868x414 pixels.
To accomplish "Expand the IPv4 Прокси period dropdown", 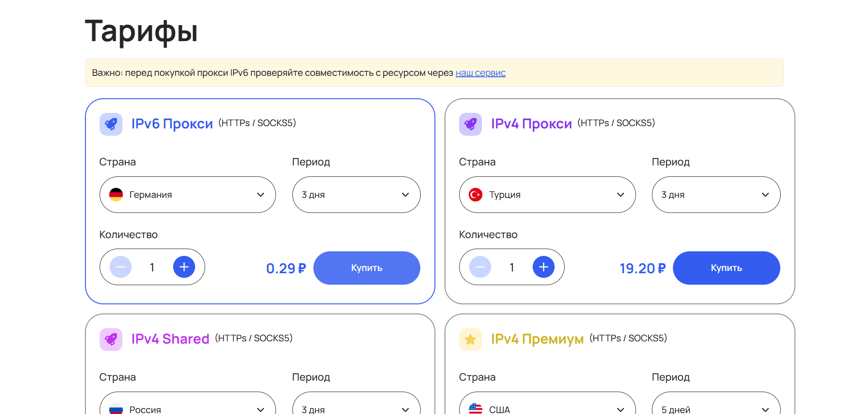I will coord(715,195).
